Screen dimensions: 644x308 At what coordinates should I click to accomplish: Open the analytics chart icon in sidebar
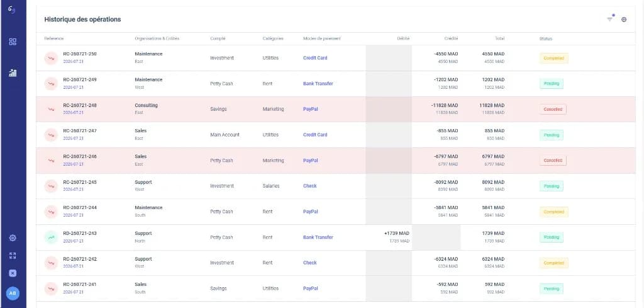(x=13, y=73)
